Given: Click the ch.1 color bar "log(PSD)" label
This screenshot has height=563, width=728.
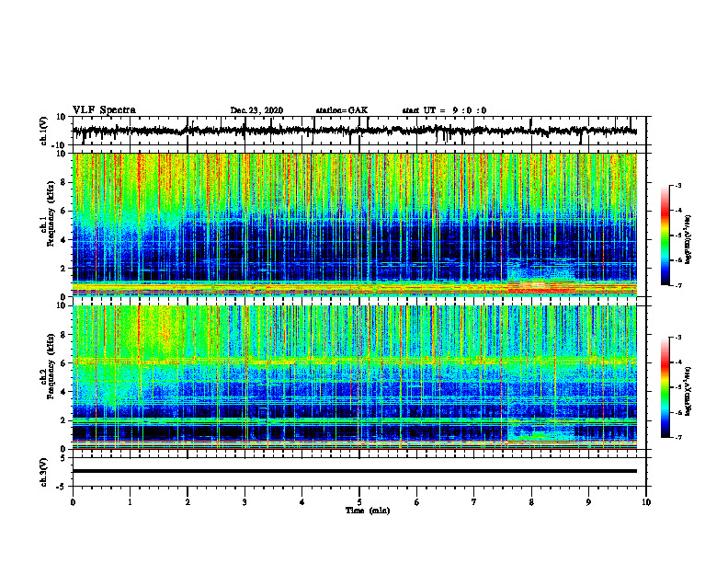Looking at the screenshot, I should pyautogui.click(x=688, y=239).
